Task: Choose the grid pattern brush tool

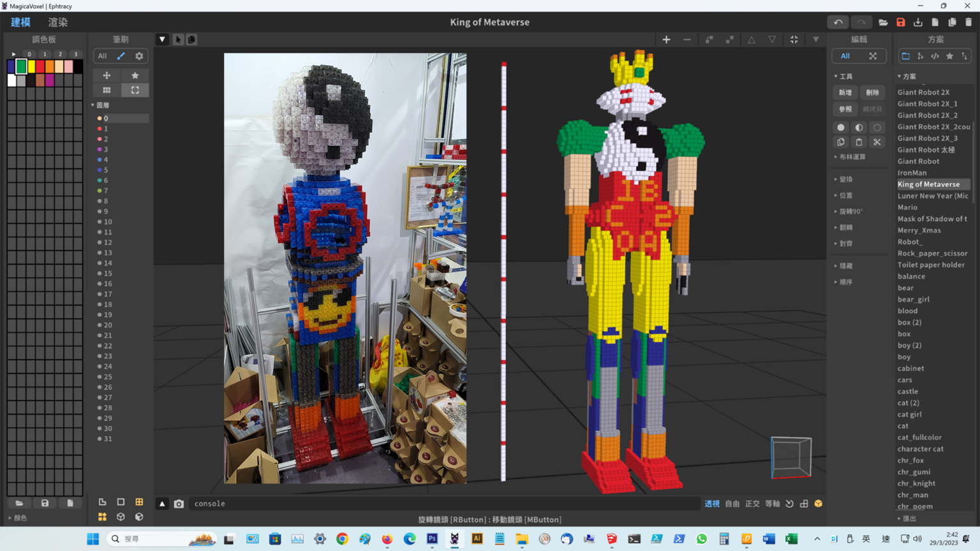Action: pos(107,90)
